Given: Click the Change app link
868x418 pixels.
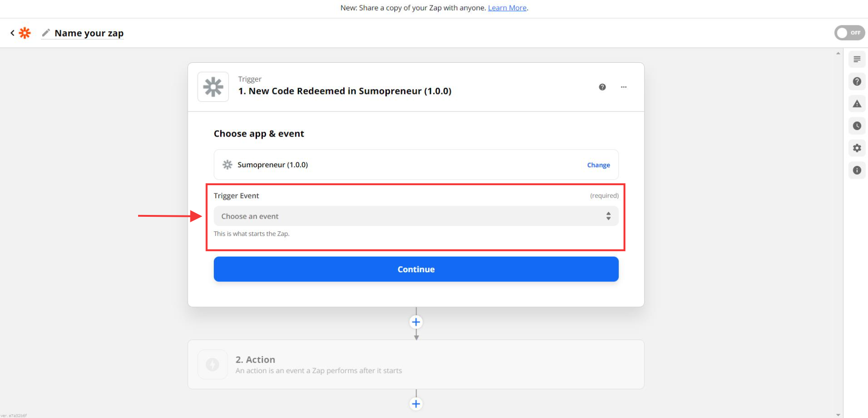Looking at the screenshot, I should click(598, 165).
